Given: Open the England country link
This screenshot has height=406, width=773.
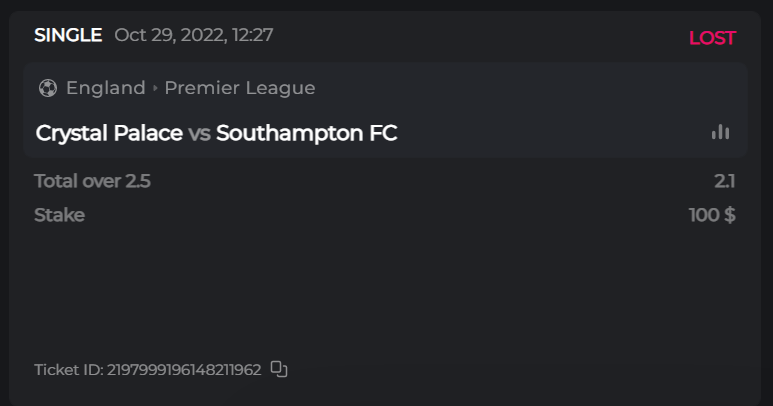Looking at the screenshot, I should pos(105,88).
